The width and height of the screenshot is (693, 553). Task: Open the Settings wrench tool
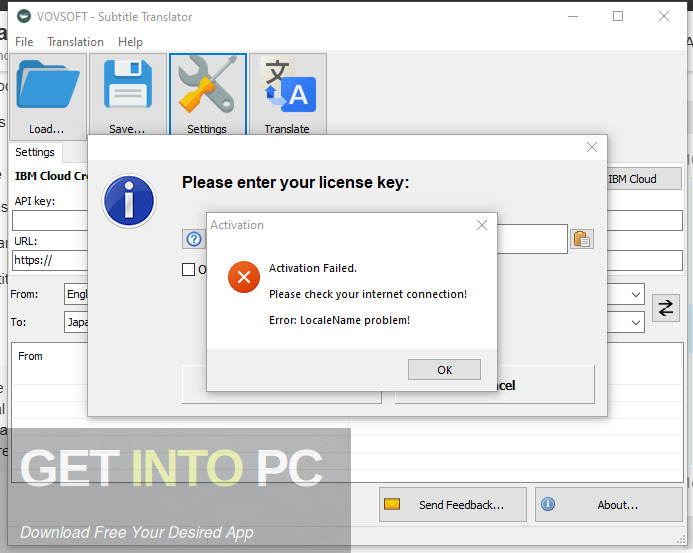[208, 96]
